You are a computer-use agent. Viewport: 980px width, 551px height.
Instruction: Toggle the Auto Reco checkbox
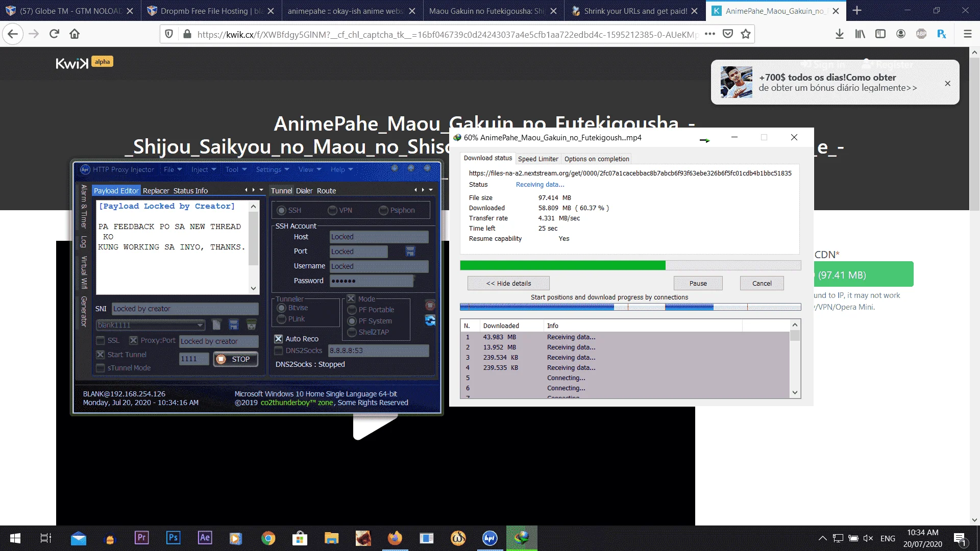coord(279,339)
